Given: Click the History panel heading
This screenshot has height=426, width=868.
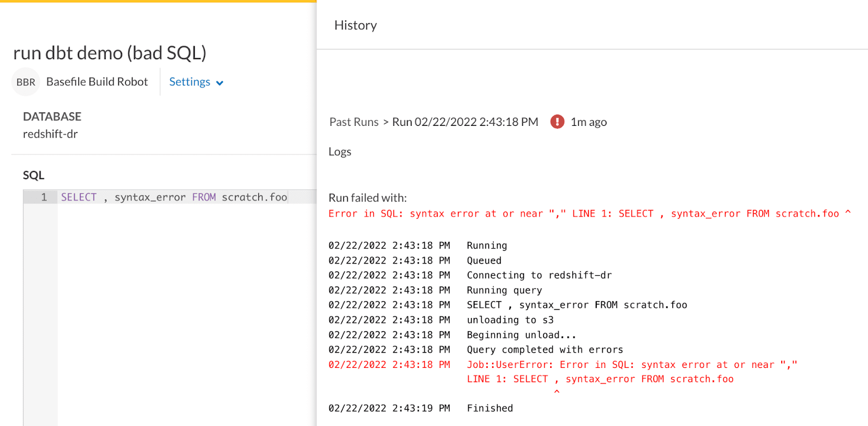Looking at the screenshot, I should tap(355, 26).
